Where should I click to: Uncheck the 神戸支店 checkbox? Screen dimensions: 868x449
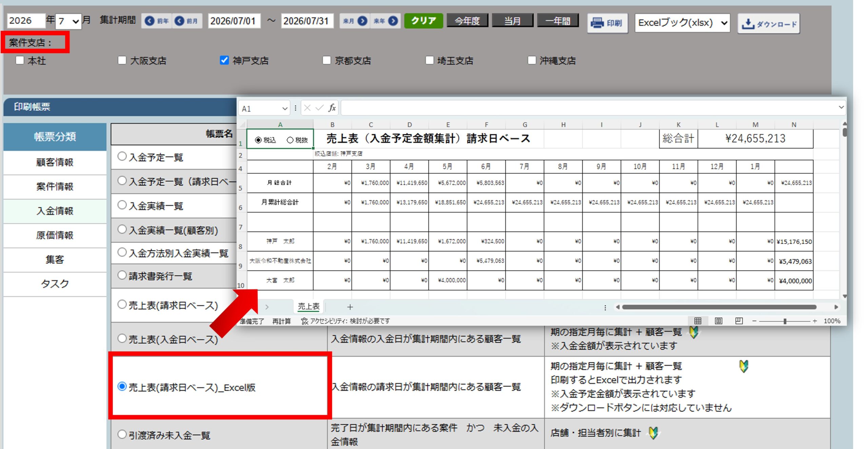click(224, 60)
